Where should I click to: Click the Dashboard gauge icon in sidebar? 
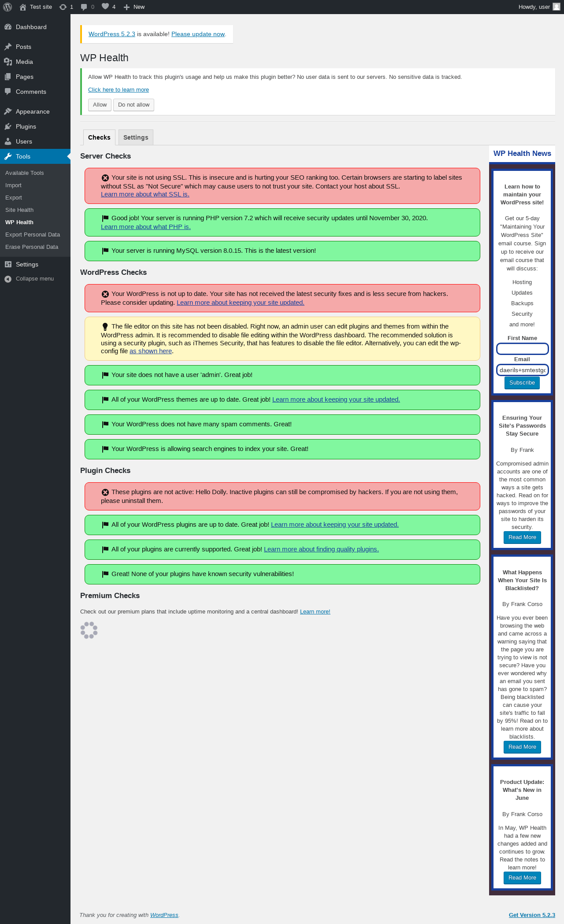point(8,27)
